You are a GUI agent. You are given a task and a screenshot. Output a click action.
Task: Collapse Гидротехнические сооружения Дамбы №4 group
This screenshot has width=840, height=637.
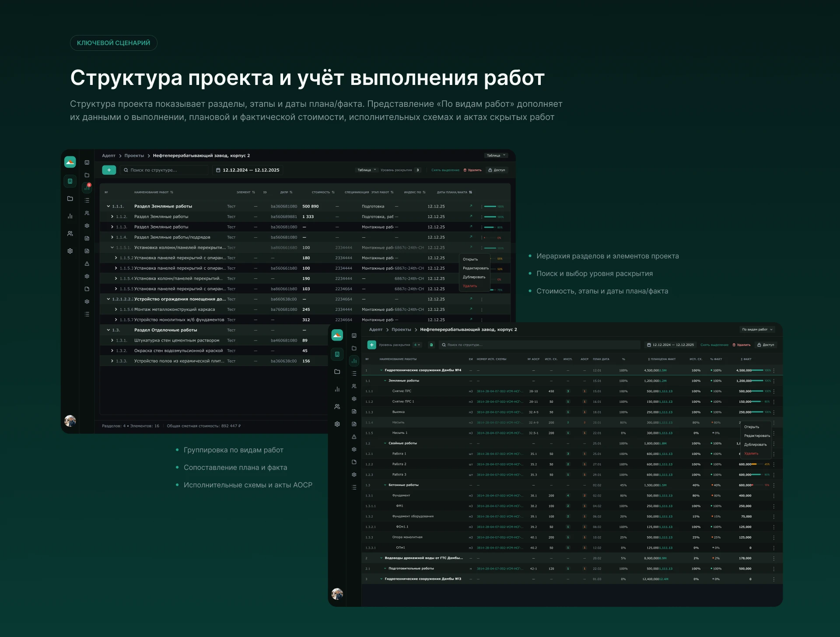pyautogui.click(x=381, y=370)
